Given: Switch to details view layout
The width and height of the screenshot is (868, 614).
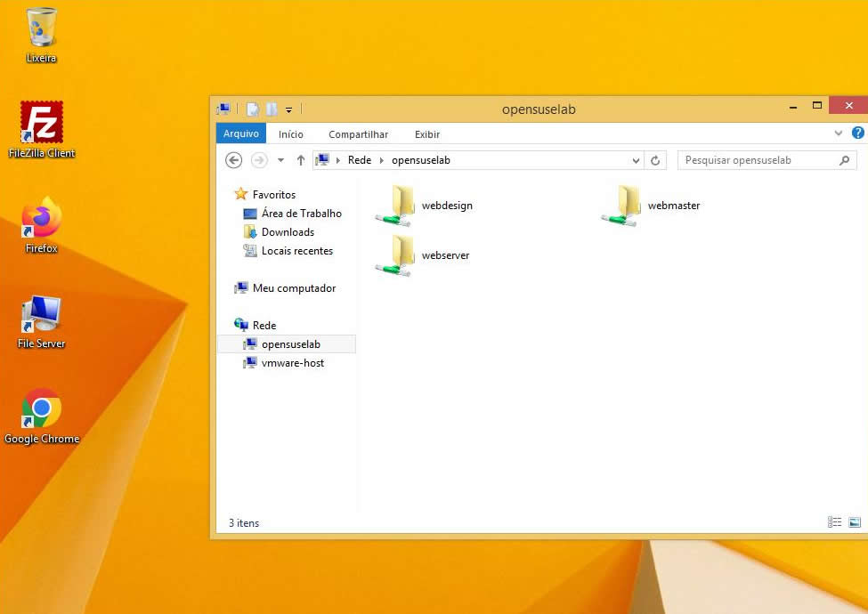Looking at the screenshot, I should coord(834,523).
